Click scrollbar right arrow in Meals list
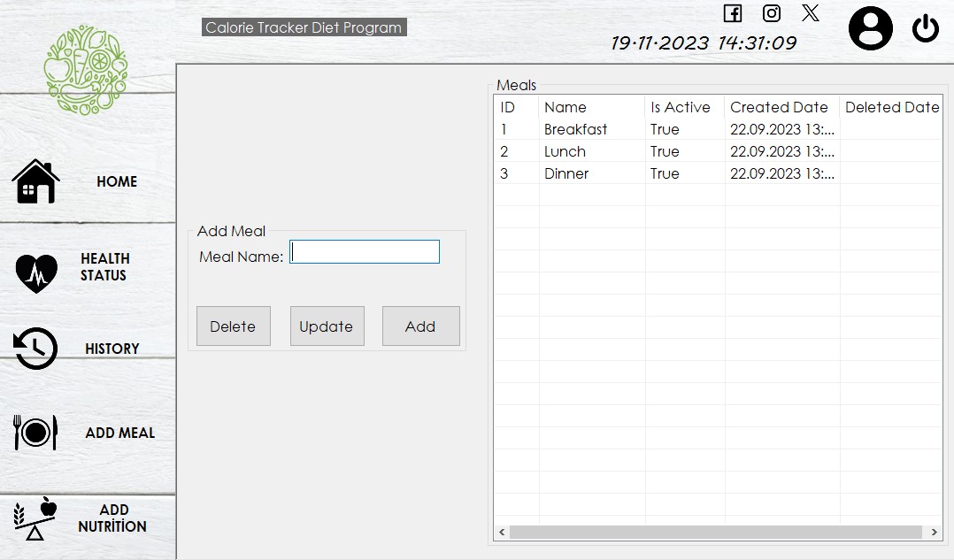Screen dimensions: 954x560 click(x=934, y=532)
